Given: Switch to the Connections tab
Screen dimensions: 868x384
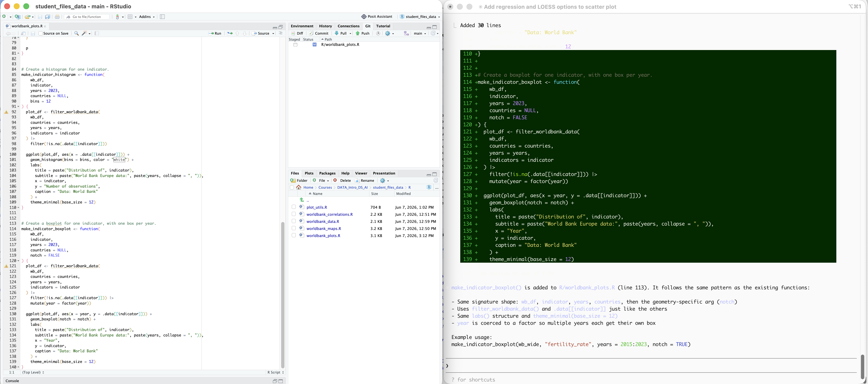Looking at the screenshot, I should [x=348, y=26].
